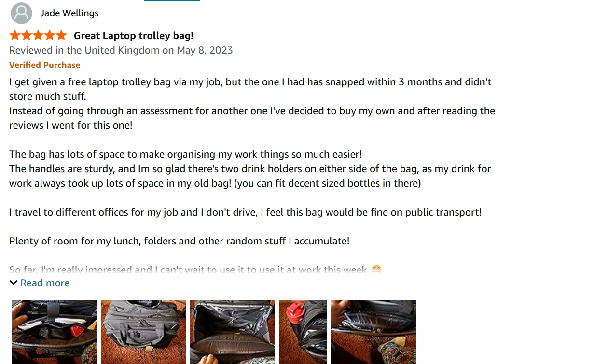
Task: Click the teal active tab indicator at top
Action: 172,0
